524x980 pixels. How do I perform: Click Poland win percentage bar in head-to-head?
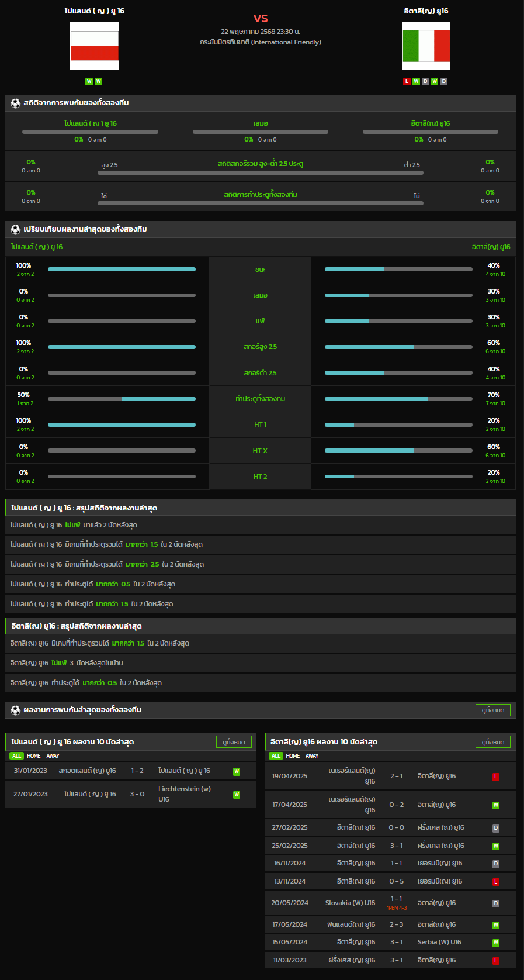coord(90,132)
